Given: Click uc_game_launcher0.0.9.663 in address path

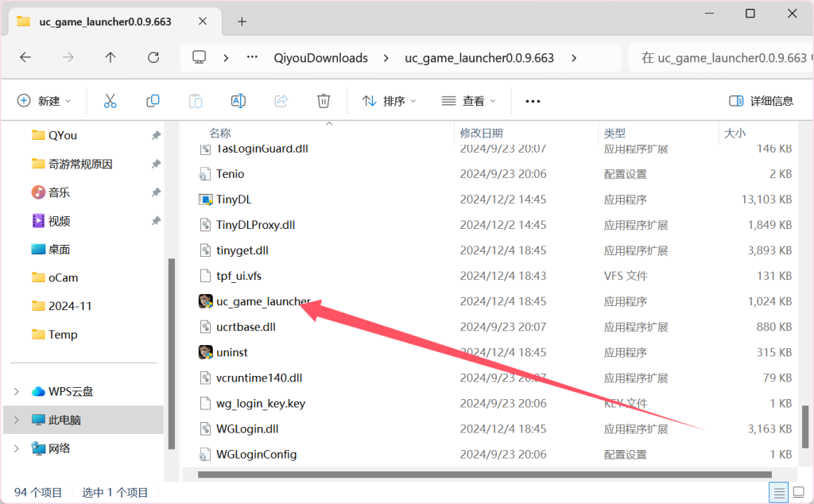Looking at the screenshot, I should click(479, 58).
